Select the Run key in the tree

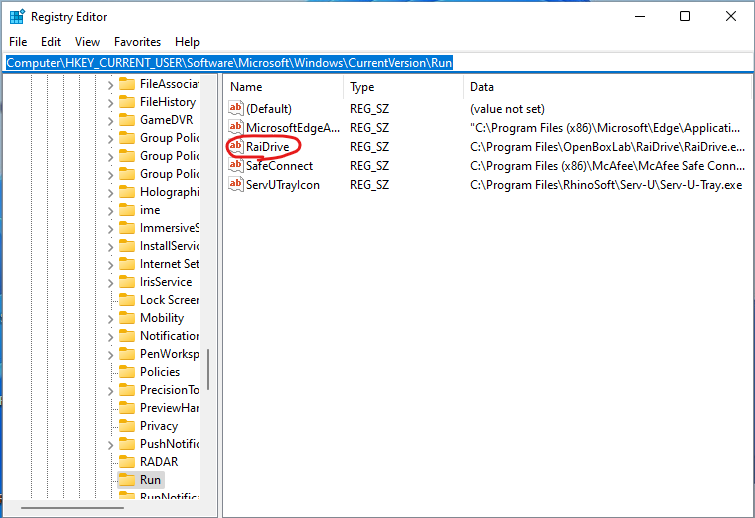click(x=150, y=480)
